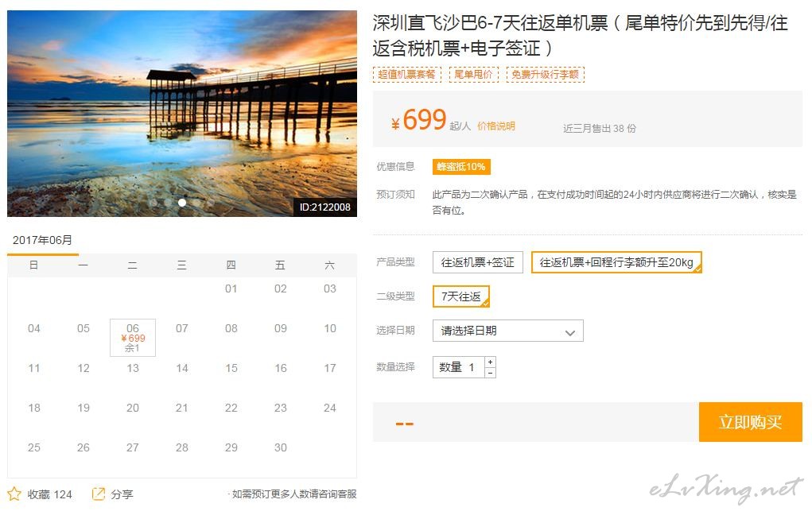Click calendar date 13

click(x=133, y=368)
